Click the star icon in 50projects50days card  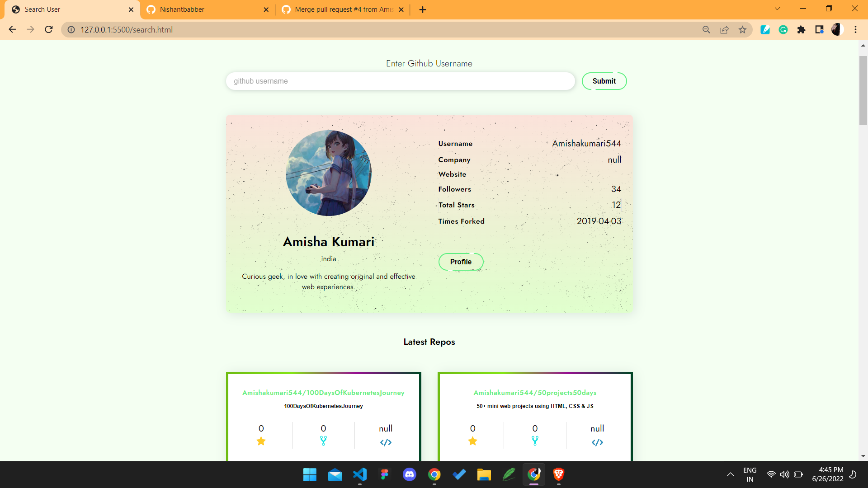pyautogui.click(x=472, y=441)
